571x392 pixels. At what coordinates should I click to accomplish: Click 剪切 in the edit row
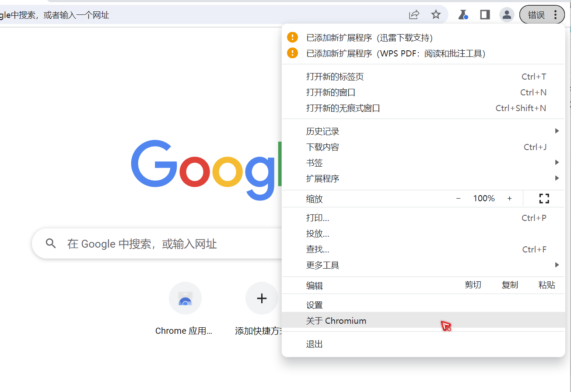[473, 285]
